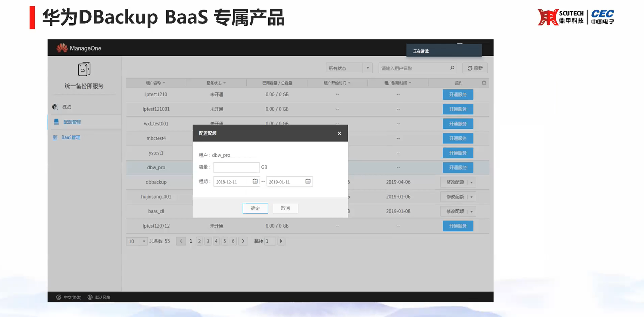Click the capacity GB input field

[x=236, y=167]
